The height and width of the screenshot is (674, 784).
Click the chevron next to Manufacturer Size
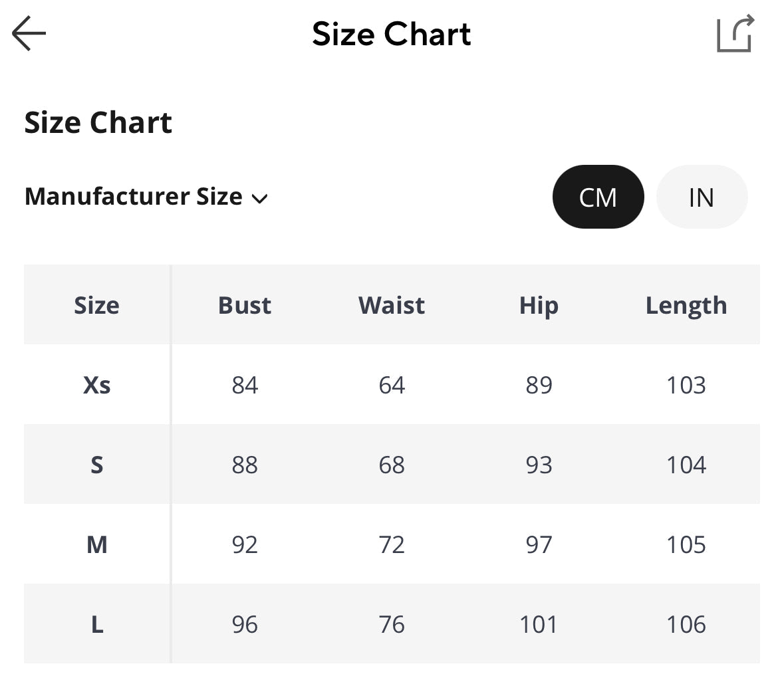coord(259,198)
